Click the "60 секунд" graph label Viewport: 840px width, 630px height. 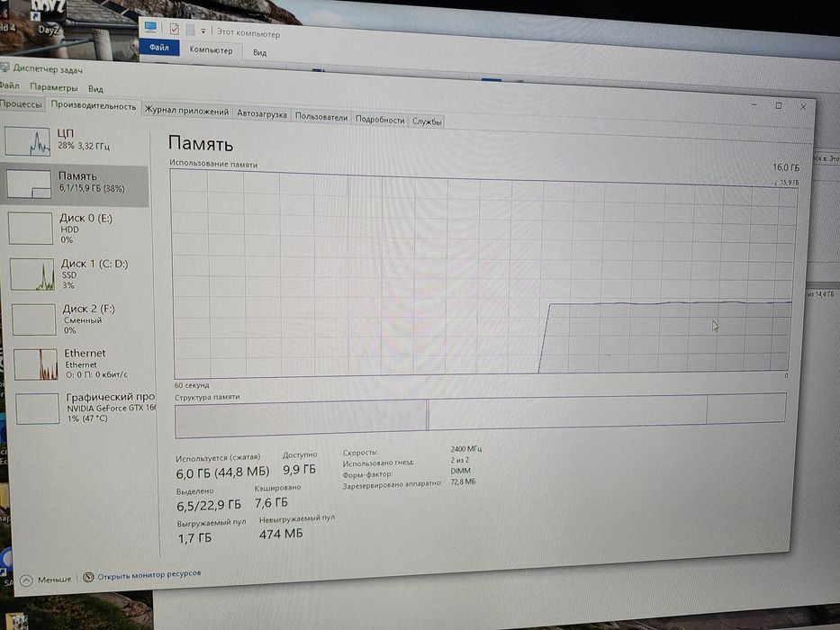pyautogui.click(x=192, y=385)
